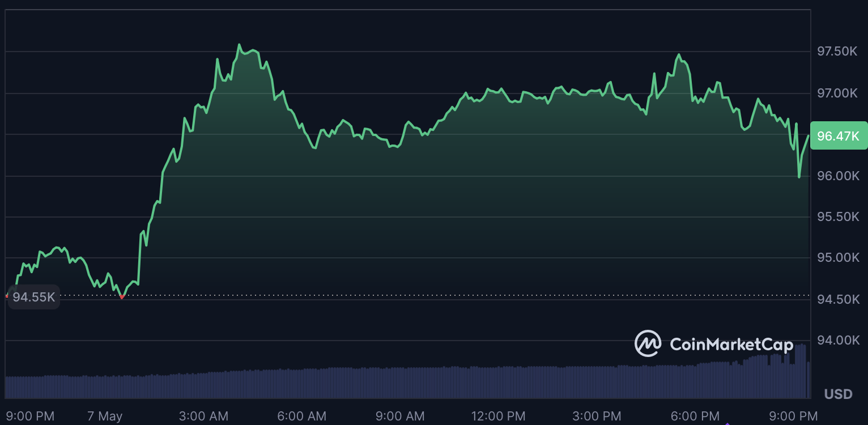Click the 94.50K price axis label
Screen dimensions: 868x425
[x=837, y=299]
